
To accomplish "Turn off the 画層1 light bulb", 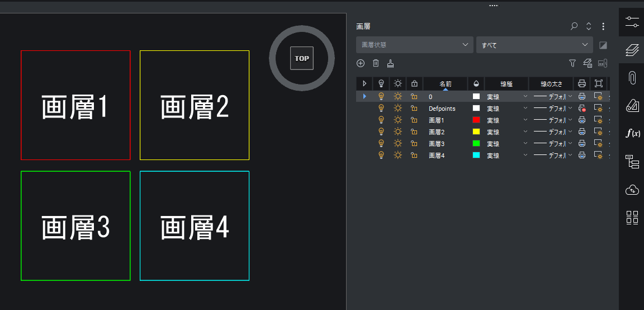I will point(381,120).
